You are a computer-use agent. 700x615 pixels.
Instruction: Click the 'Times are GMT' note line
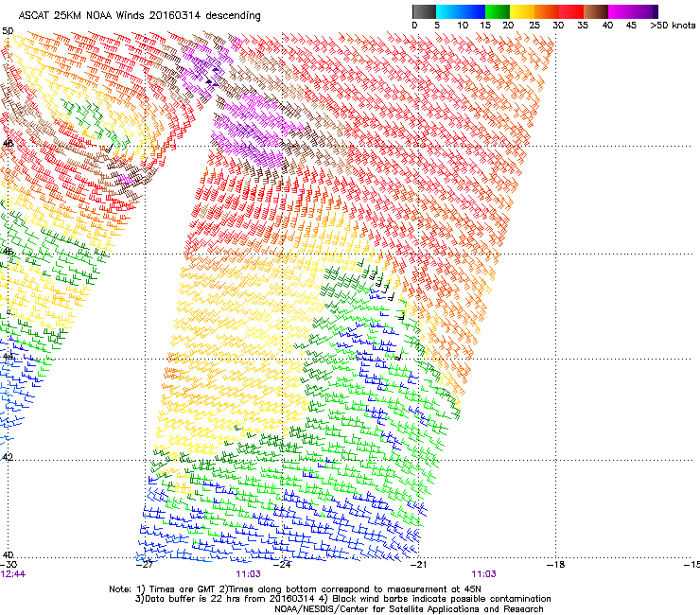click(295, 589)
